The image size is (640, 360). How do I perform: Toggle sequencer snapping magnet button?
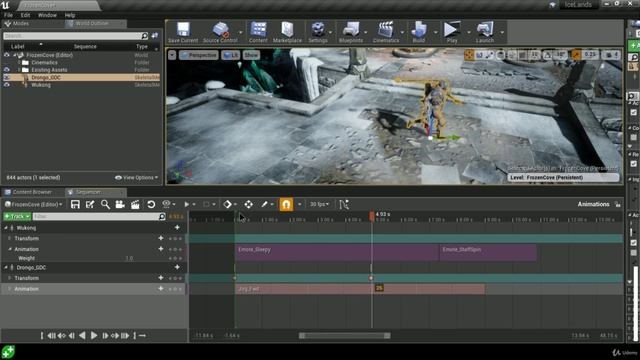(286, 204)
